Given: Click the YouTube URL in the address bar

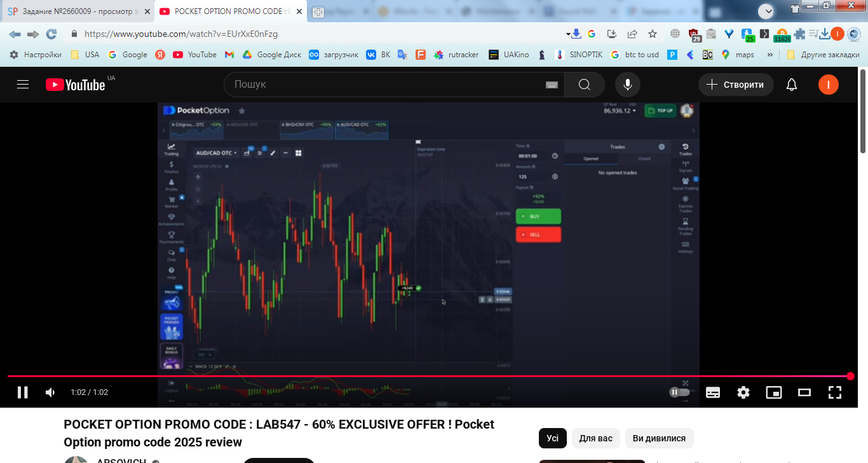Looking at the screenshot, I should pos(181,34).
